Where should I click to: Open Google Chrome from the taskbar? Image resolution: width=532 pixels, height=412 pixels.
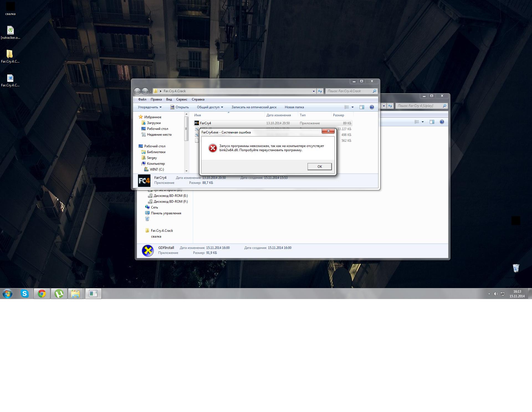pos(42,293)
